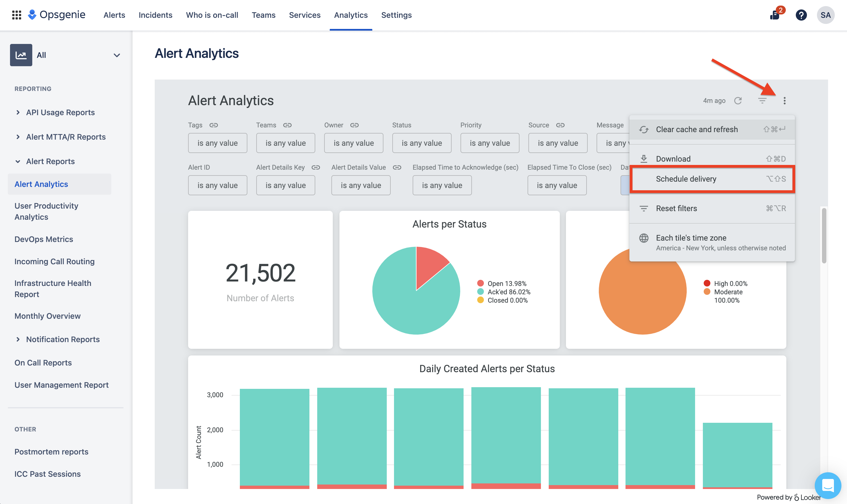Collapse the Alert Reports section

pyautogui.click(x=50, y=161)
